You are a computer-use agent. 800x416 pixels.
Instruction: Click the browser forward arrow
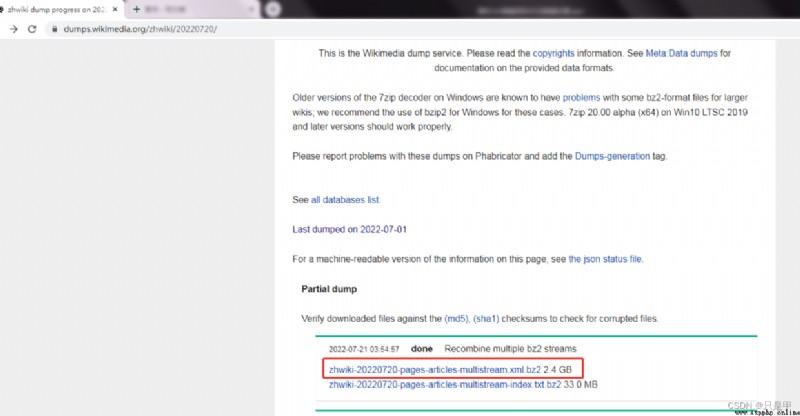pos(14,29)
